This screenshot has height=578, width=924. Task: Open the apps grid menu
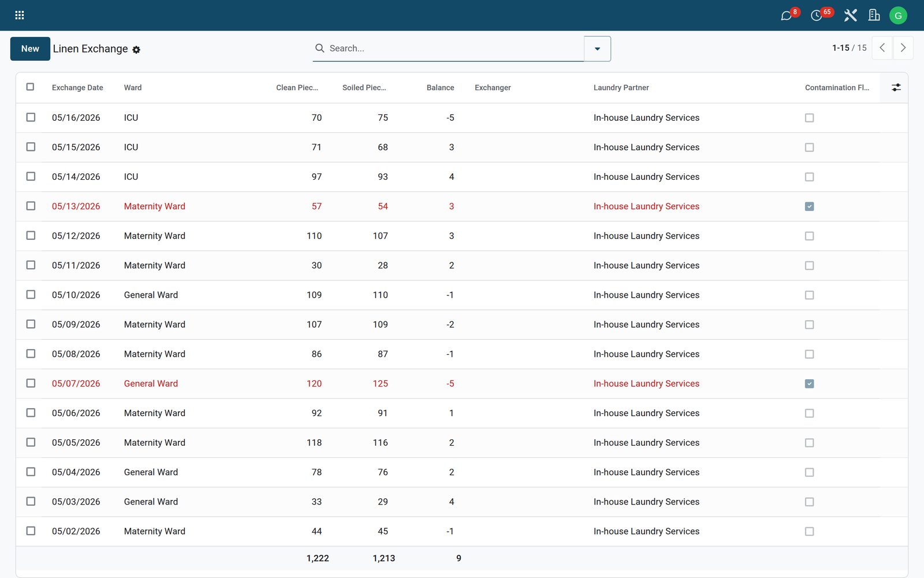[x=19, y=15]
